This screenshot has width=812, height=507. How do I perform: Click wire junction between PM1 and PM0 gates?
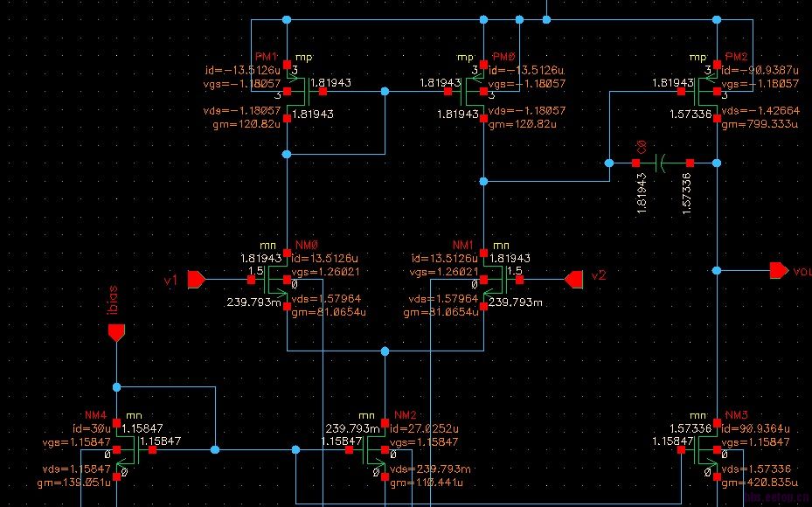coord(385,91)
